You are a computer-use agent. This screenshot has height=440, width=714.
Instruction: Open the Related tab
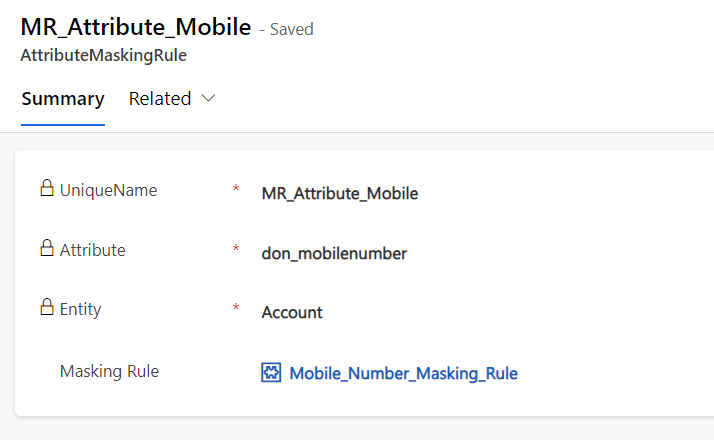point(160,99)
